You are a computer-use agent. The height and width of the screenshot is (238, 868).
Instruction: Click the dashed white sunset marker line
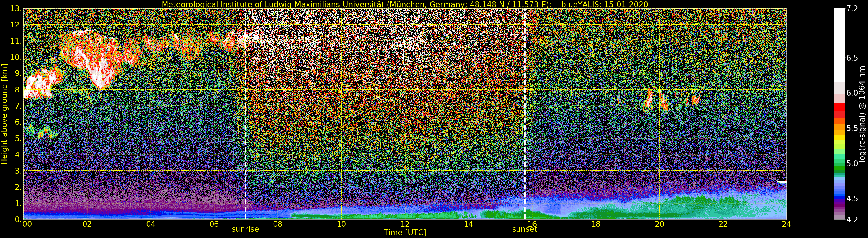(525, 114)
